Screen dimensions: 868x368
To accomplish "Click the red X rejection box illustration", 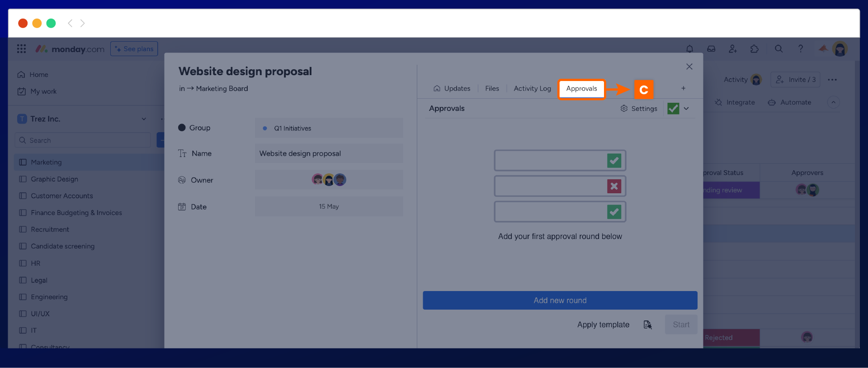I will (614, 186).
